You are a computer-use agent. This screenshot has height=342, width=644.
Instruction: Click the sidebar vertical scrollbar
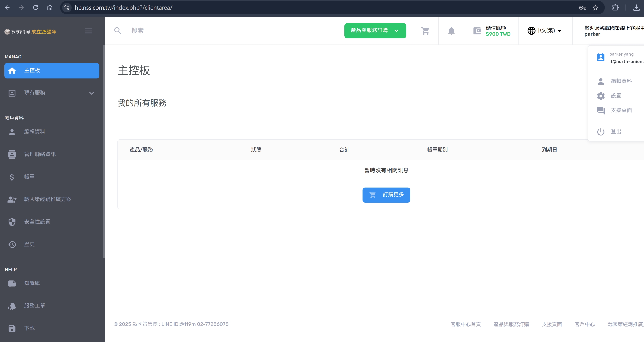104,151
